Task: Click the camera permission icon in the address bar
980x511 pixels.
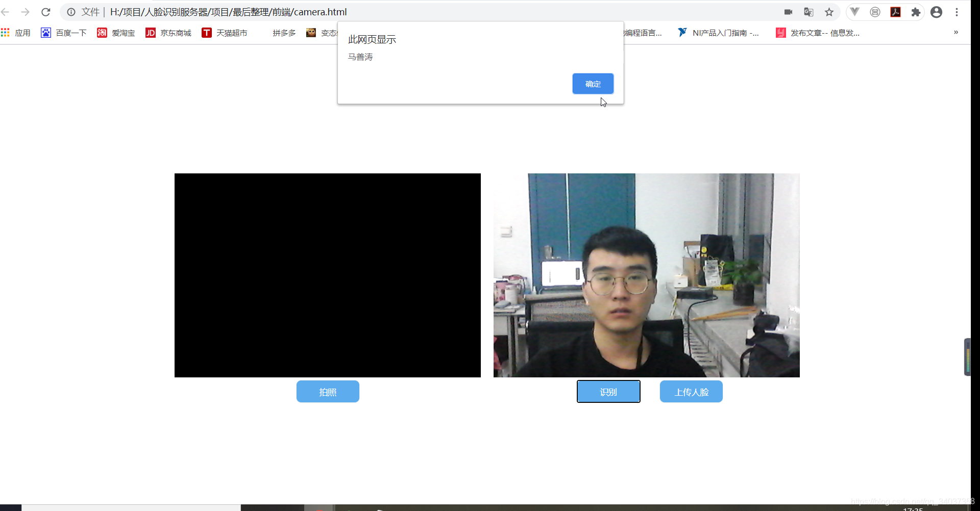Action: point(789,12)
